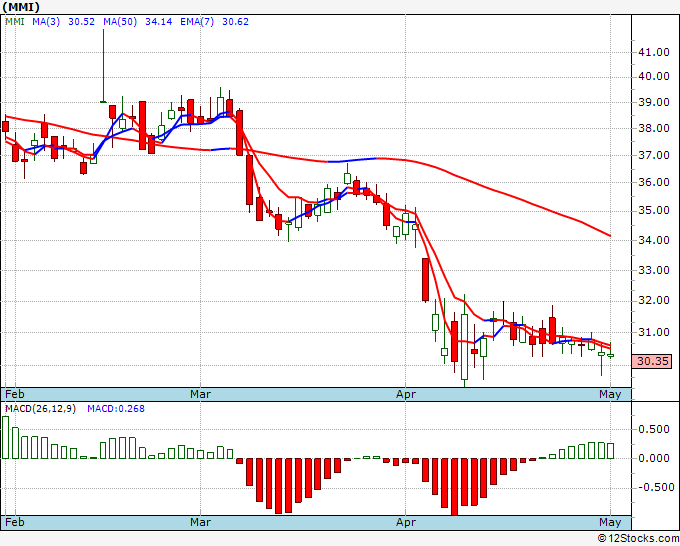Click the 32.00 price axis label
The image size is (680, 546).
pyautogui.click(x=654, y=301)
